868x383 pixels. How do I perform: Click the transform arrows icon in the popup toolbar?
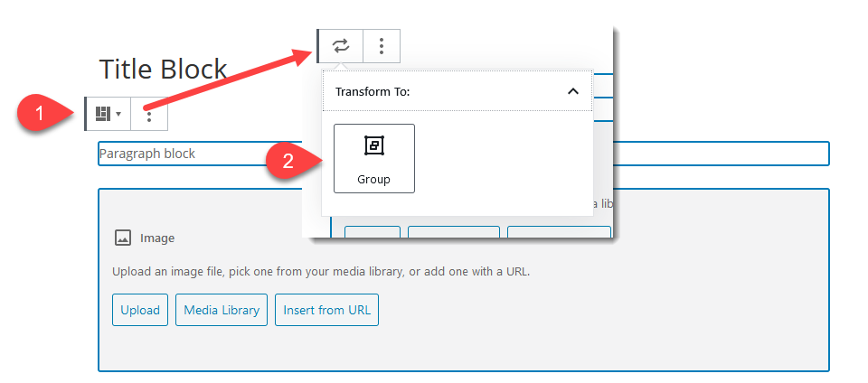tap(341, 45)
